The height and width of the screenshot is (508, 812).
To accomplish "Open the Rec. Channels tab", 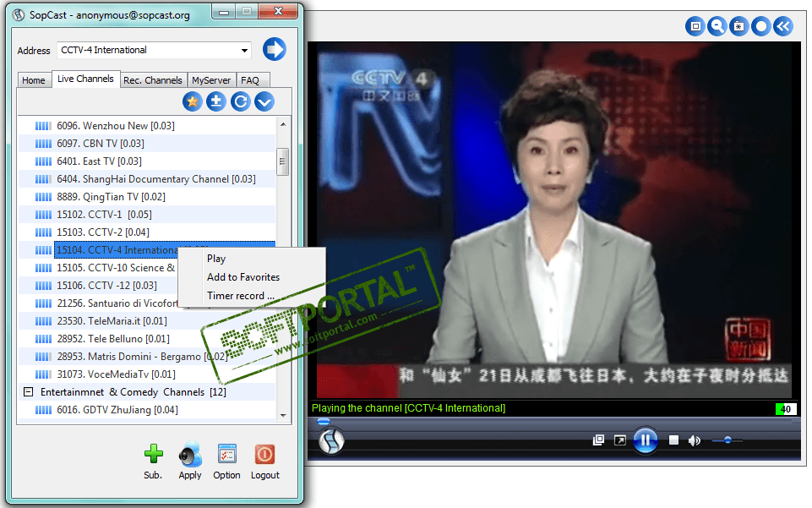I will pos(153,80).
